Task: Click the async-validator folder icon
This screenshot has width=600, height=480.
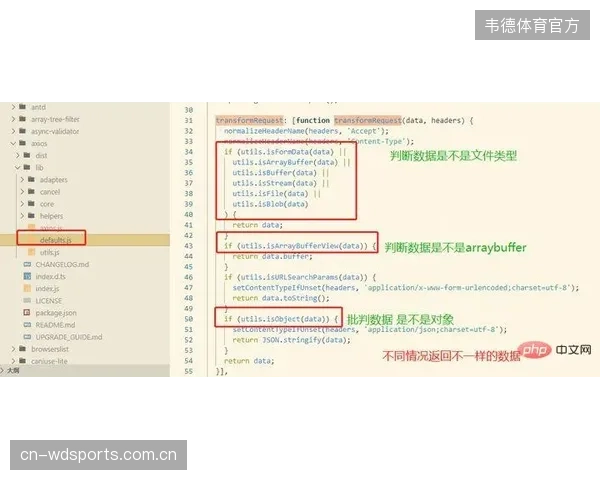Action: coord(23,131)
